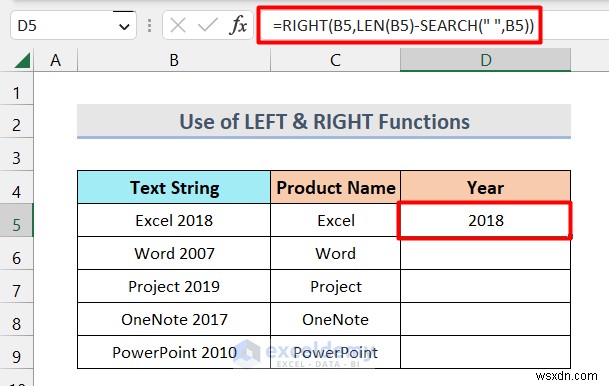Viewport: 609px width, 386px height.
Task: Click empty Year cell in OneNote 2017 row
Action: (485, 319)
